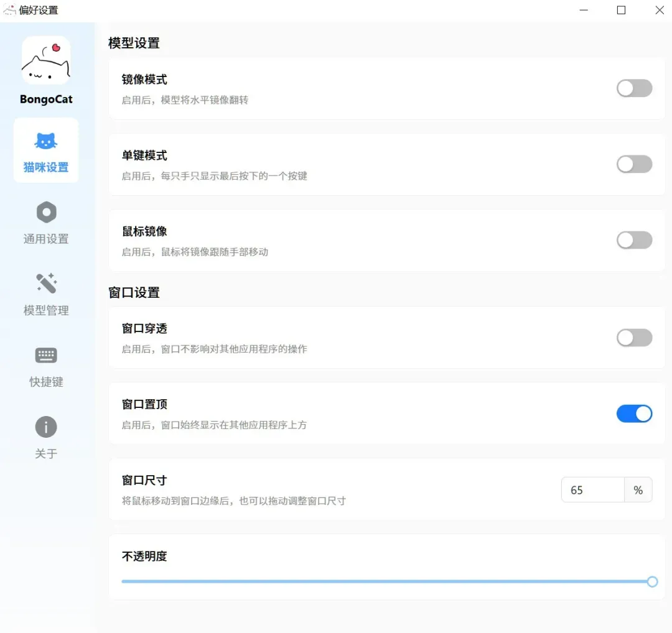Click the 镜像模式 label
Image resolution: width=672 pixels, height=633 pixels.
coord(144,79)
